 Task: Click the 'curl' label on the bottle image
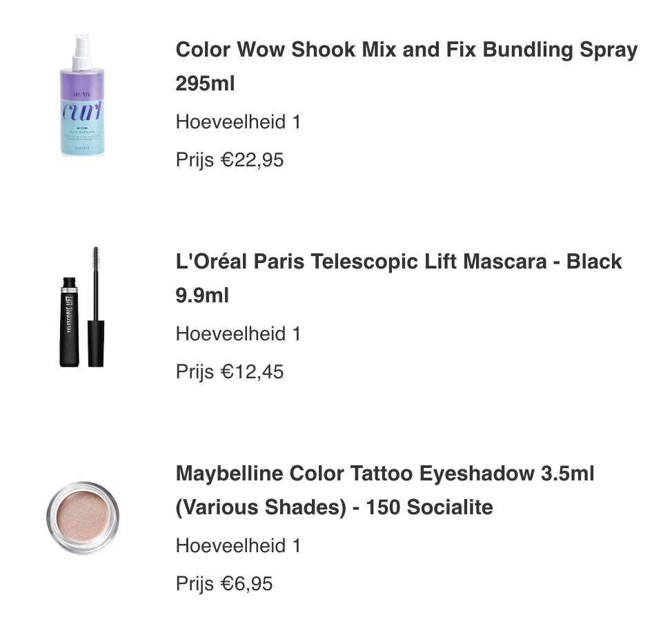pyautogui.click(x=82, y=112)
